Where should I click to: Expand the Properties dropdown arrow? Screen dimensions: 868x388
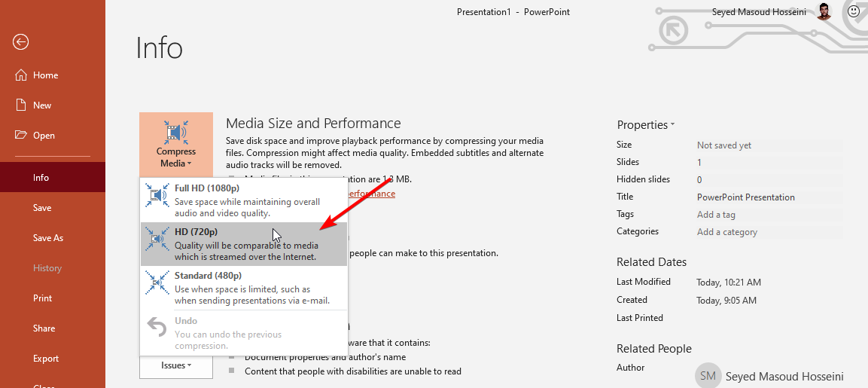[x=672, y=125]
